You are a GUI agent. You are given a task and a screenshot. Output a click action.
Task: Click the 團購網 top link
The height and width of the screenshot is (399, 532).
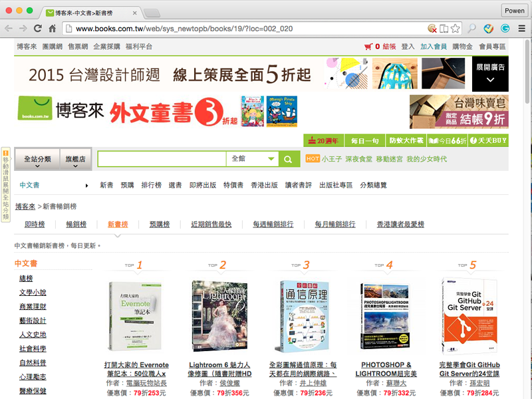tap(53, 47)
